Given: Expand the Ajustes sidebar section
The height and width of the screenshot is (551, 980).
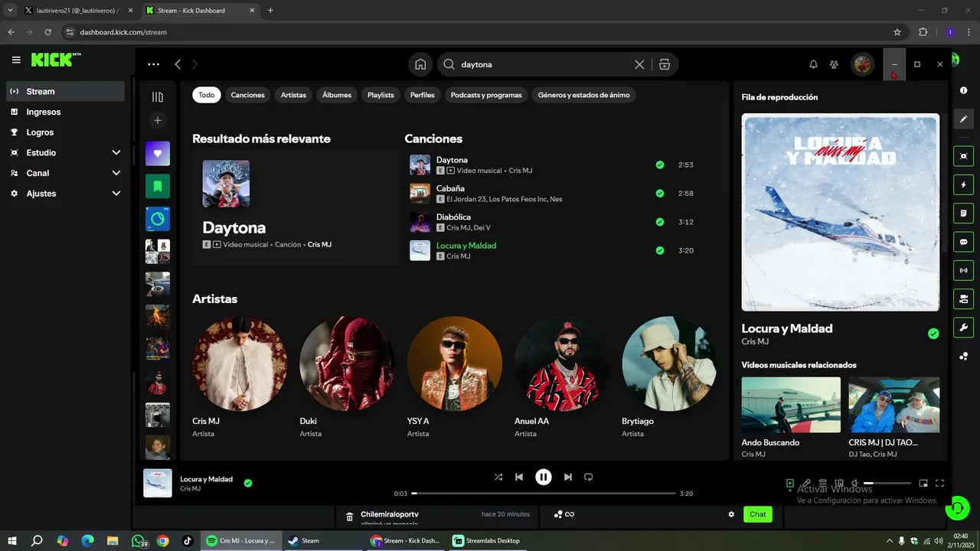Looking at the screenshot, I should tap(65, 194).
